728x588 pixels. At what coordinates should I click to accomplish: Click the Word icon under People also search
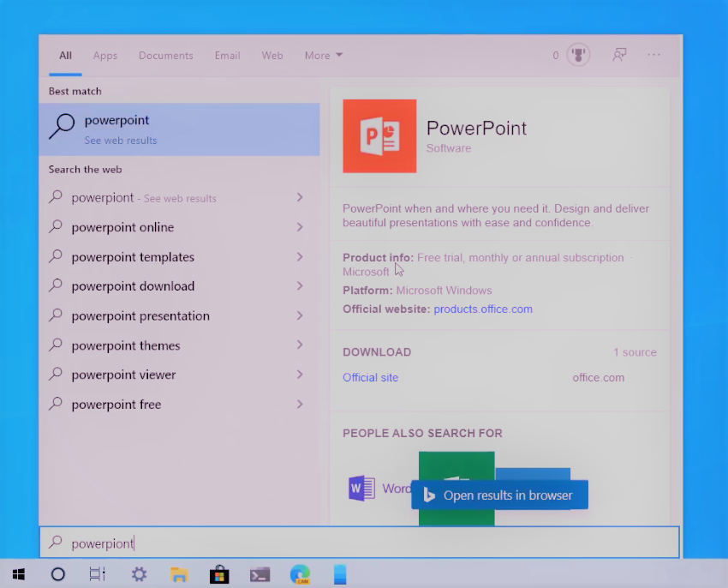pyautogui.click(x=361, y=488)
